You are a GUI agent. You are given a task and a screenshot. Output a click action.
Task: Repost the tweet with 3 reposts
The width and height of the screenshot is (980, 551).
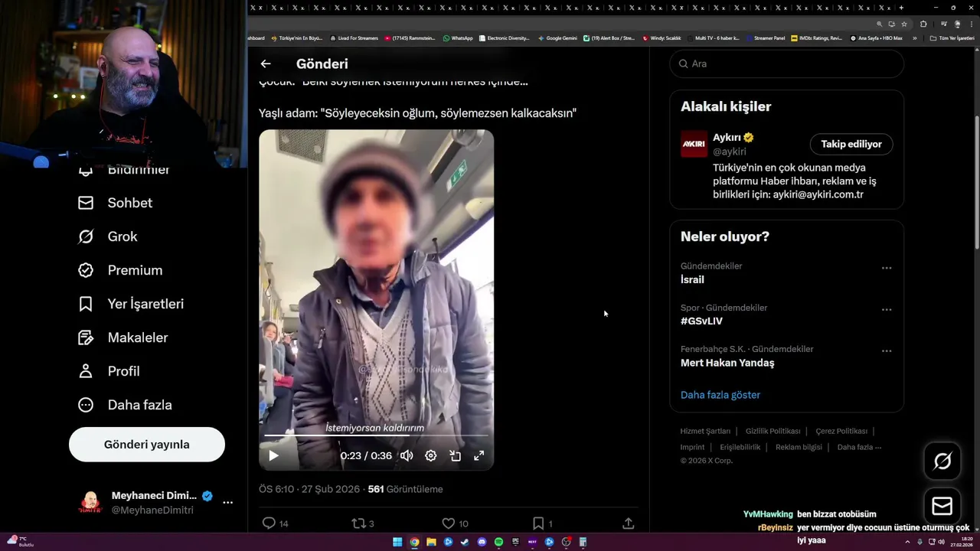[x=363, y=523]
